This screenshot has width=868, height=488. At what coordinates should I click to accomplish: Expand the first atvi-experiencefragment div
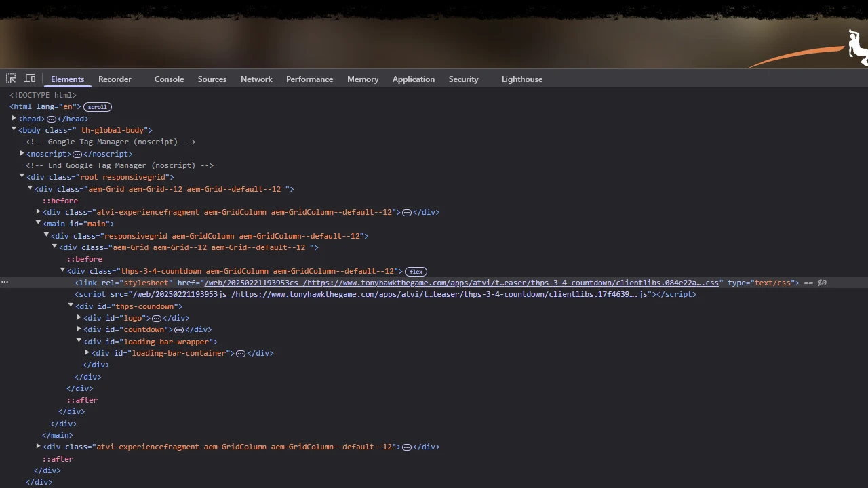click(38, 211)
